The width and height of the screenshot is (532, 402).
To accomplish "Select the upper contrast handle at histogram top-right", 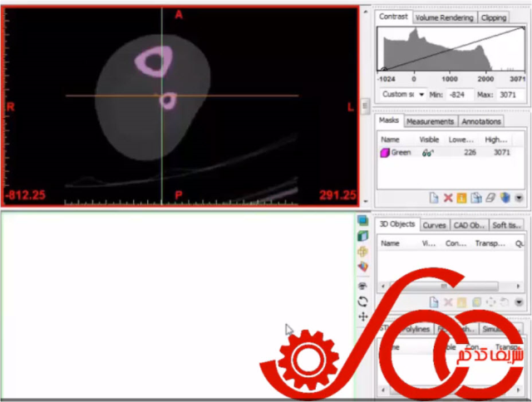I will pos(523,28).
